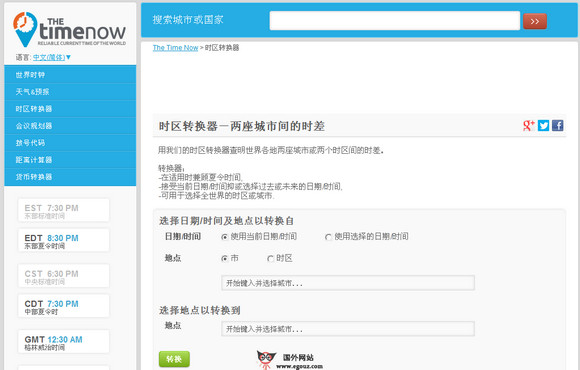Click the convert-from city input field

pos(348,283)
